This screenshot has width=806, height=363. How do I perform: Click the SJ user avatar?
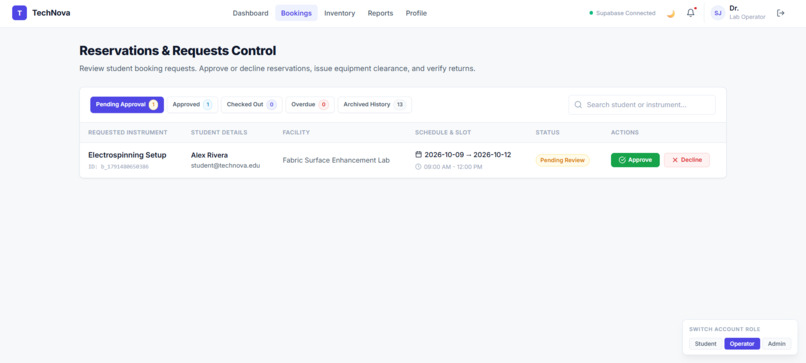click(718, 13)
